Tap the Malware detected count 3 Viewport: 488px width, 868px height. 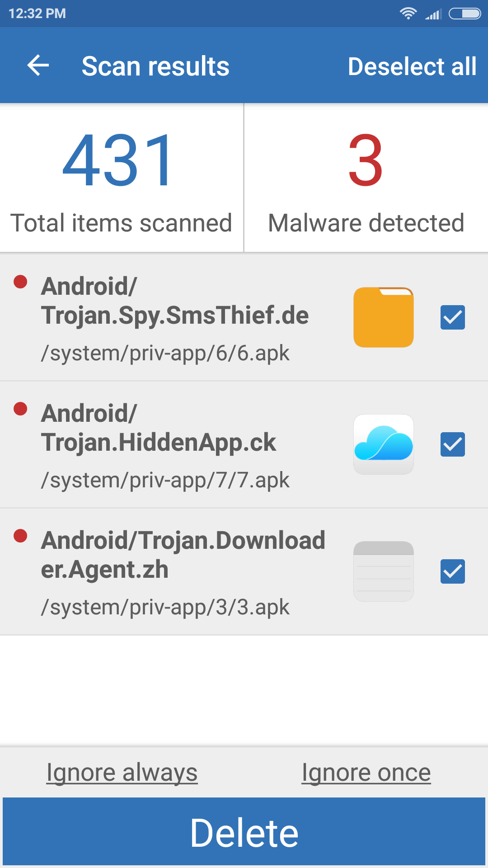tap(366, 160)
